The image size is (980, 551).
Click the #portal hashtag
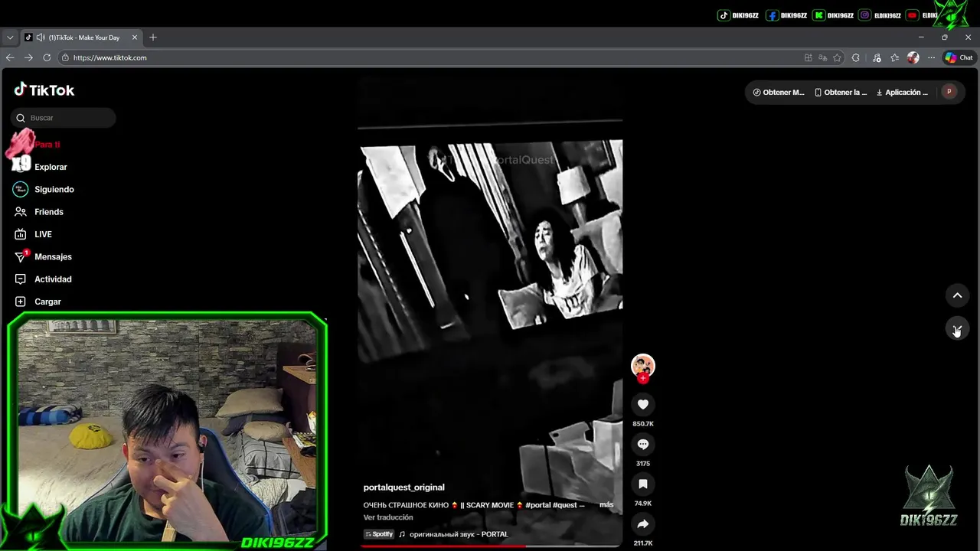click(x=538, y=505)
